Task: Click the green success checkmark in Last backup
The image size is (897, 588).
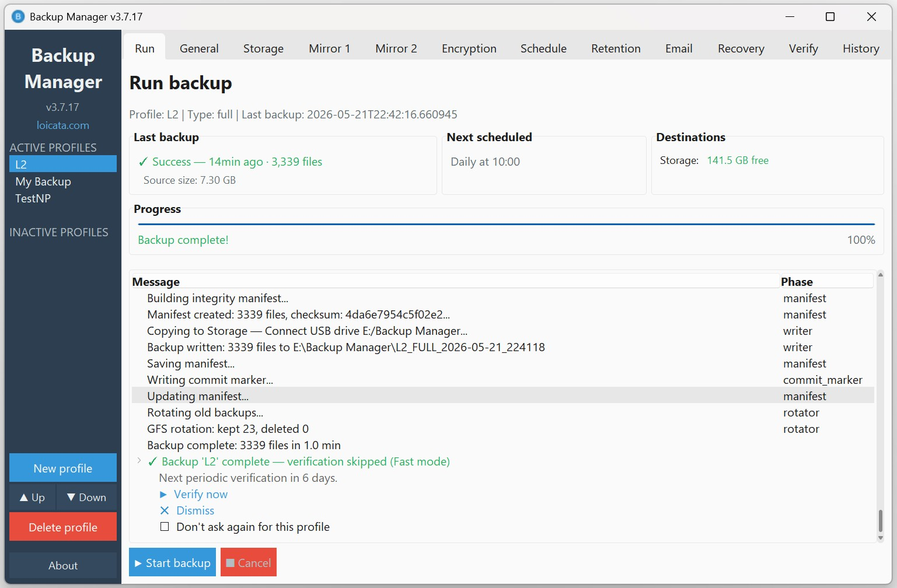Action: click(143, 162)
